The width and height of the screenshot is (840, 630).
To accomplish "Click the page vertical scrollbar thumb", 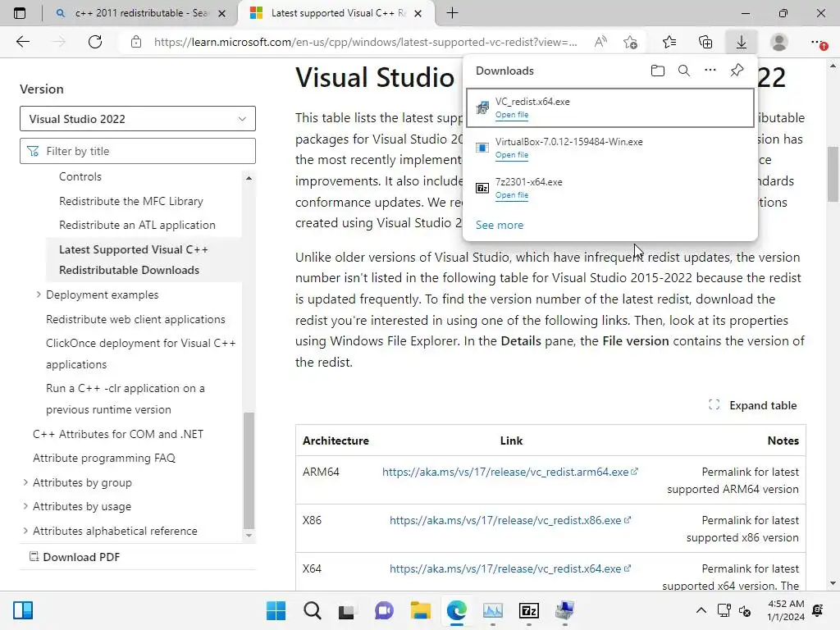I will [833, 174].
